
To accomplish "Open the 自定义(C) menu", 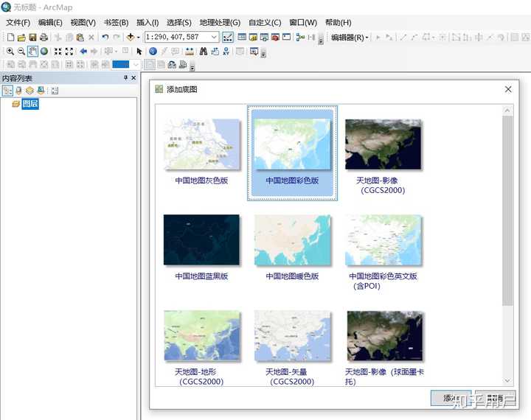I will pos(265,23).
